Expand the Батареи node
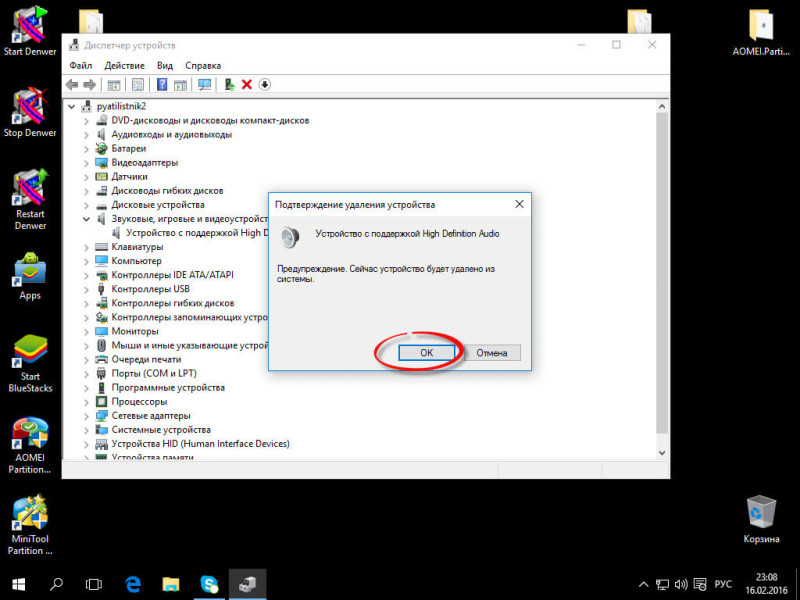 (x=86, y=149)
